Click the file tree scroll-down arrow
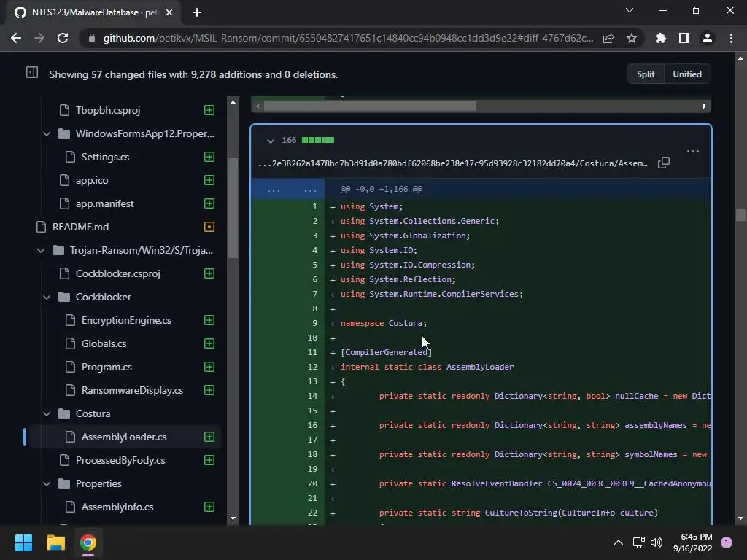The width and height of the screenshot is (747, 560). pos(233,518)
